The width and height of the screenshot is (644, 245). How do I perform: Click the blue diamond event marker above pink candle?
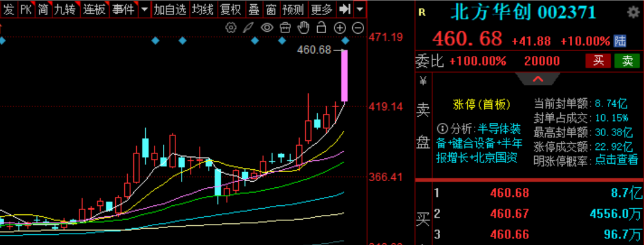click(346, 40)
